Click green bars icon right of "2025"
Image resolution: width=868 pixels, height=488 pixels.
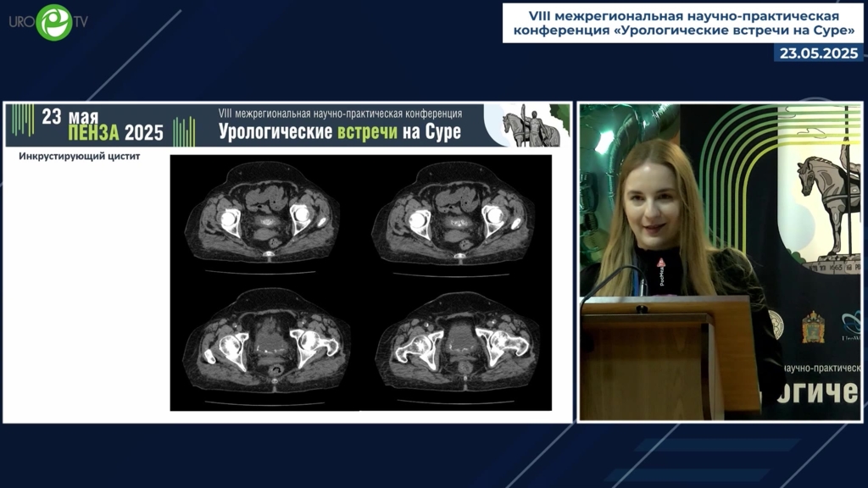pos(183,131)
